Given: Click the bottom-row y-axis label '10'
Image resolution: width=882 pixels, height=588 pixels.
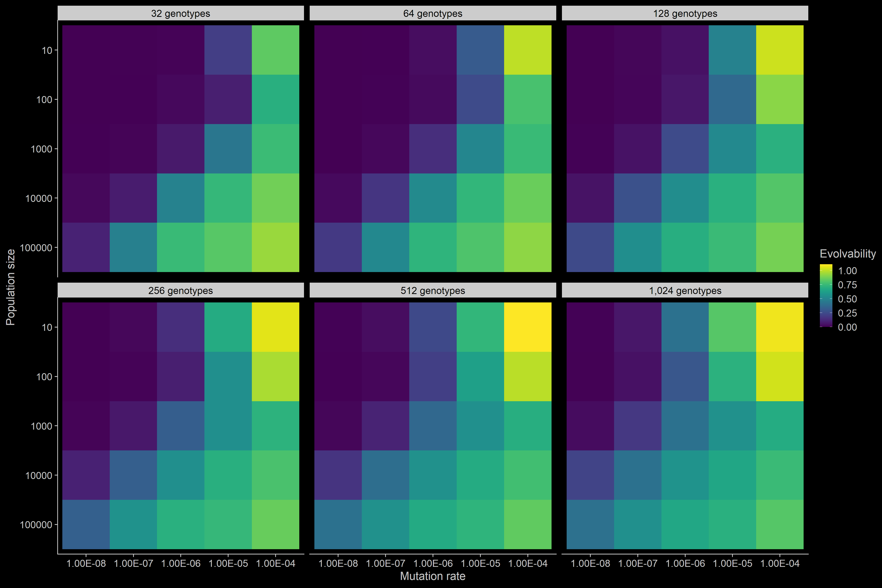Looking at the screenshot, I should [47, 327].
